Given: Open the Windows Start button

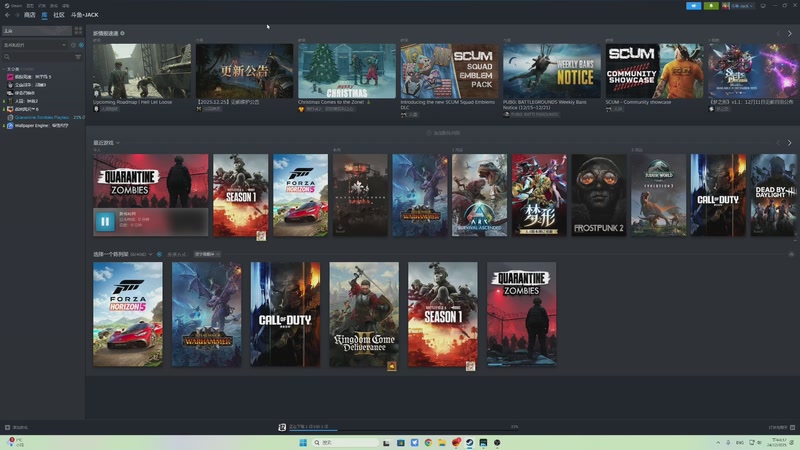Looking at the screenshot, I should click(x=303, y=442).
